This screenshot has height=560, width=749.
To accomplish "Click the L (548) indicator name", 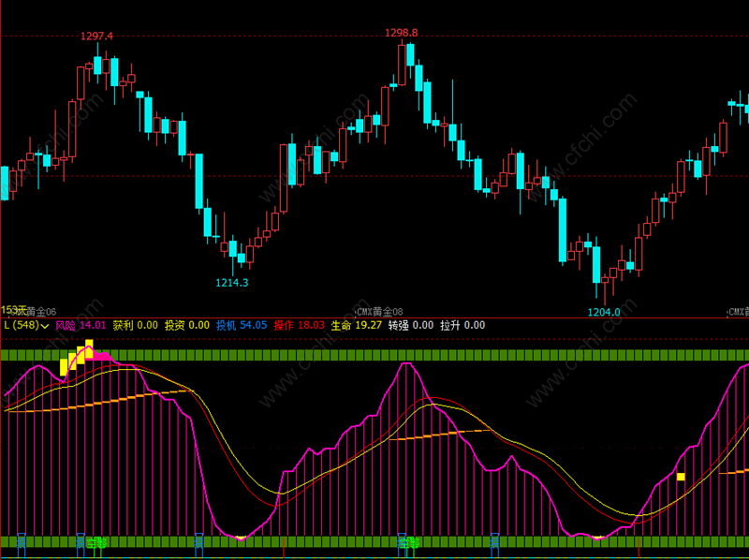I will [x=22, y=325].
